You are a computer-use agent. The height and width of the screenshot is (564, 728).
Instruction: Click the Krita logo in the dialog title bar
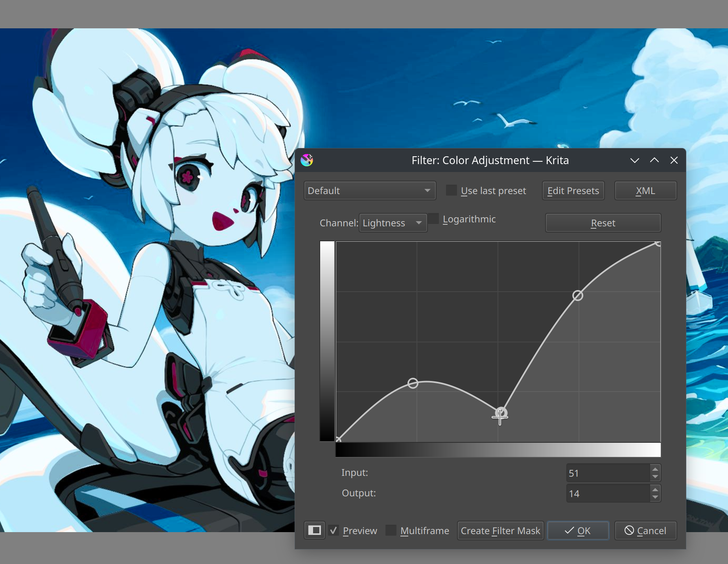click(307, 160)
